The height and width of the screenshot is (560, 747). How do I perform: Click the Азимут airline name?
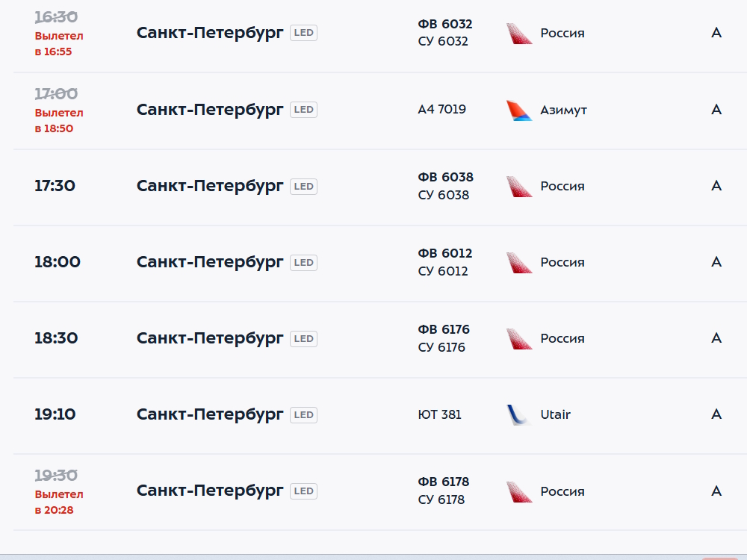pos(563,110)
